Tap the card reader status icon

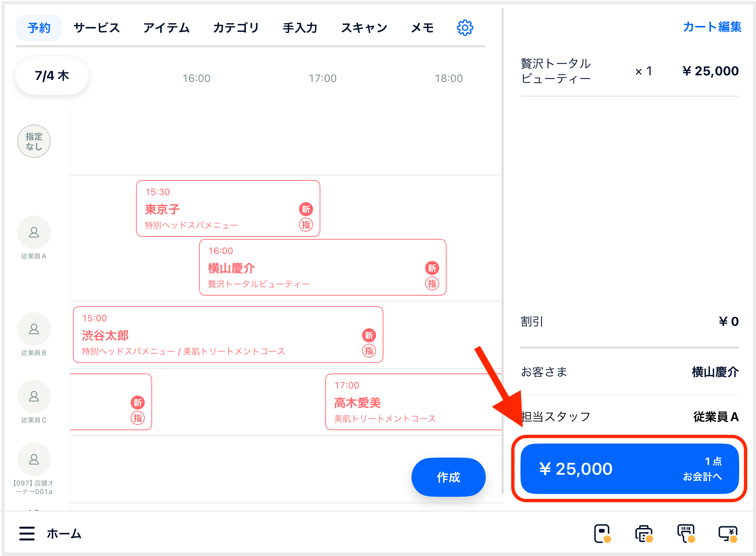coord(602,534)
